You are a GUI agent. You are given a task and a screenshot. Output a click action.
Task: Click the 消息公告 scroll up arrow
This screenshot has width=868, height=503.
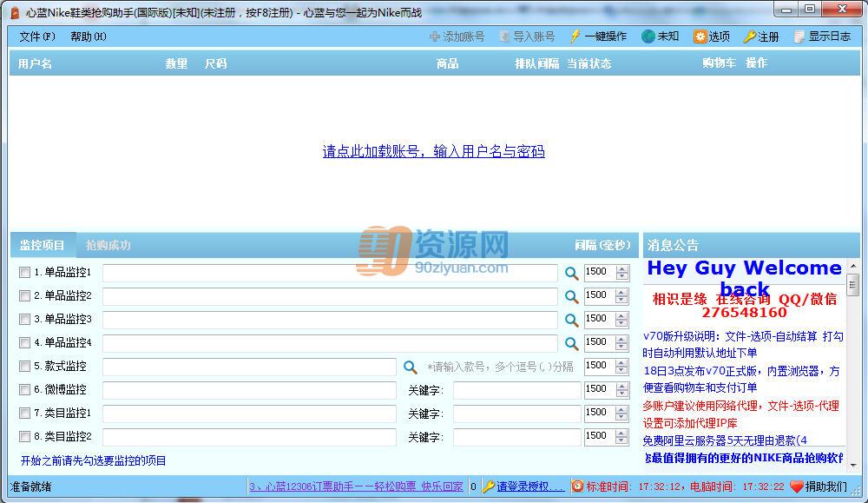pyautogui.click(x=852, y=267)
